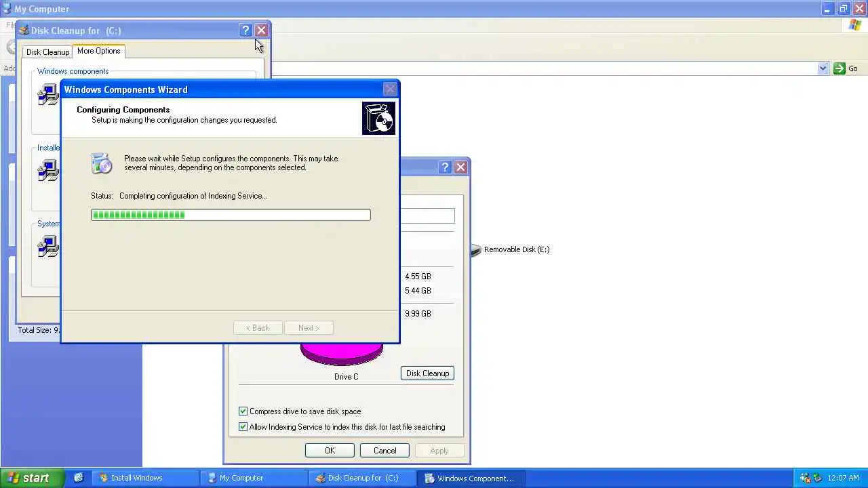Click the 'Configuring Components' heading
This screenshot has height=488, width=868.
123,110
